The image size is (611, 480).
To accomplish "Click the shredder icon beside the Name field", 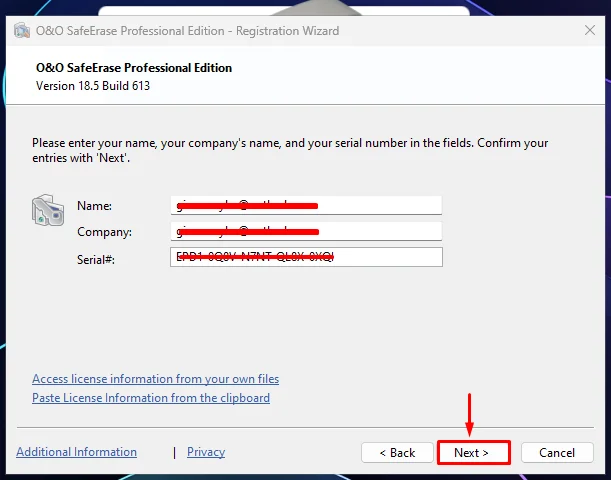I will point(48,210).
